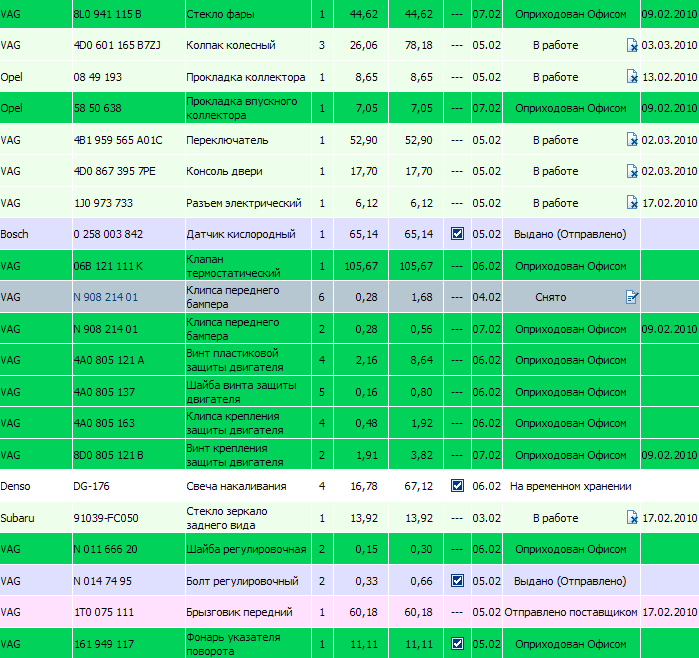Viewport: 699px width, 658px height.
Task: Click Консоль двери description
Action: [224, 171]
